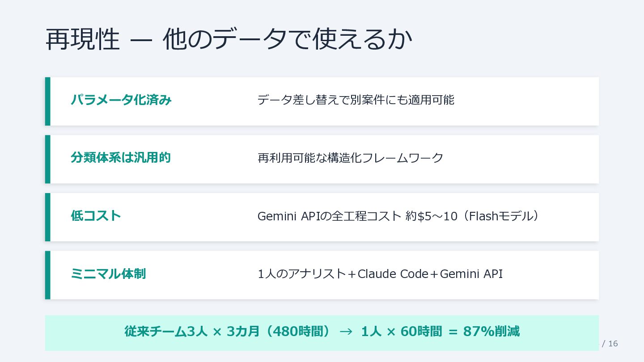The width and height of the screenshot is (644, 362).
Task: Click 1人 × 60時間 in the banner
Action: tap(401, 332)
